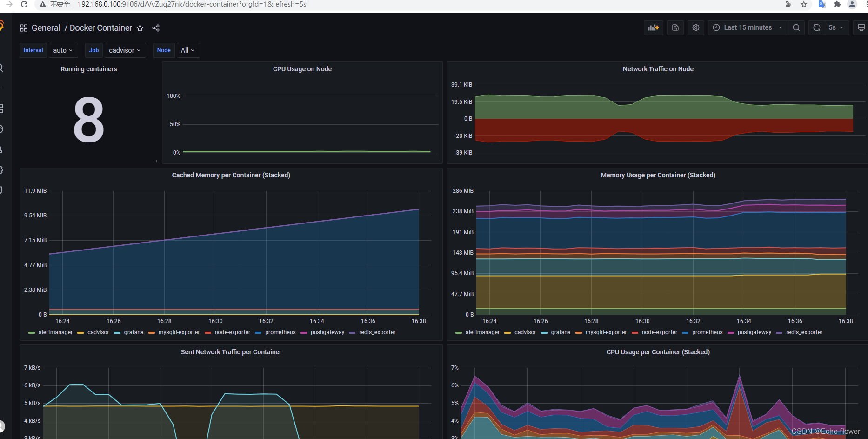Reload the browser page
The height and width of the screenshot is (439, 868).
pos(24,4)
